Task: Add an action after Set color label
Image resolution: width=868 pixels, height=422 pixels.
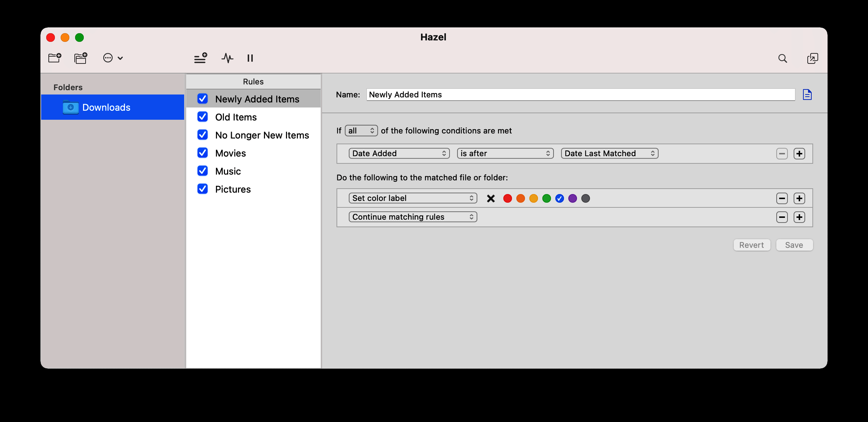Action: pyautogui.click(x=799, y=198)
